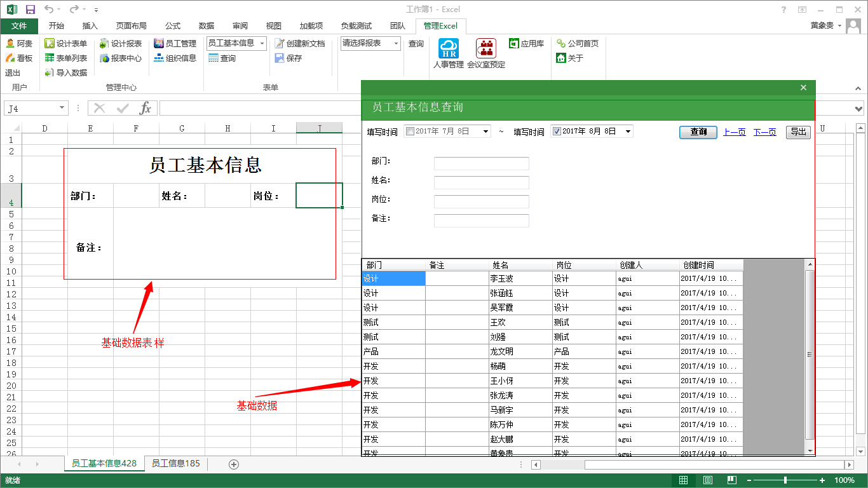This screenshot has width=868, height=488.
Task: Click the zoom slider in status bar
Action: click(785, 480)
